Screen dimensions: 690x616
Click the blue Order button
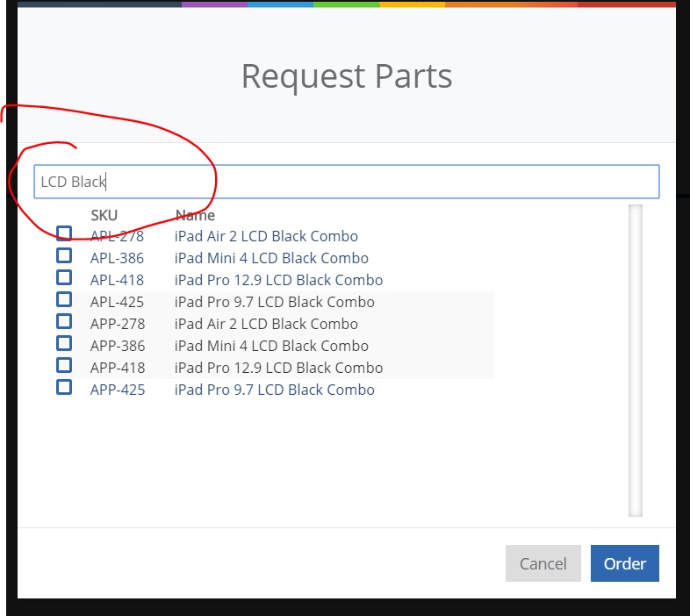(x=624, y=563)
